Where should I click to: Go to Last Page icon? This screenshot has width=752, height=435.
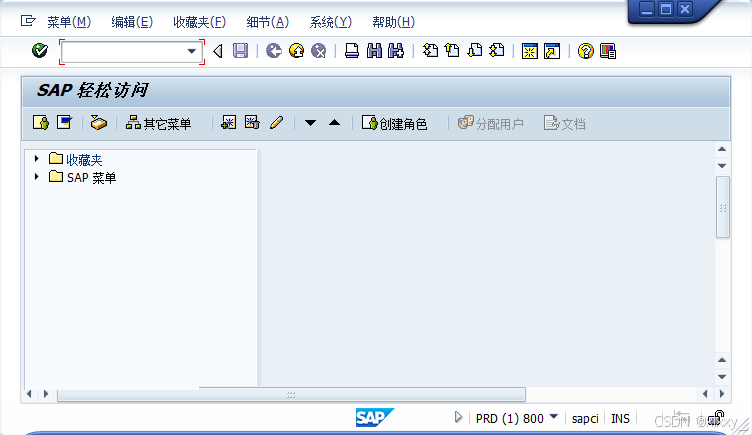[497, 50]
